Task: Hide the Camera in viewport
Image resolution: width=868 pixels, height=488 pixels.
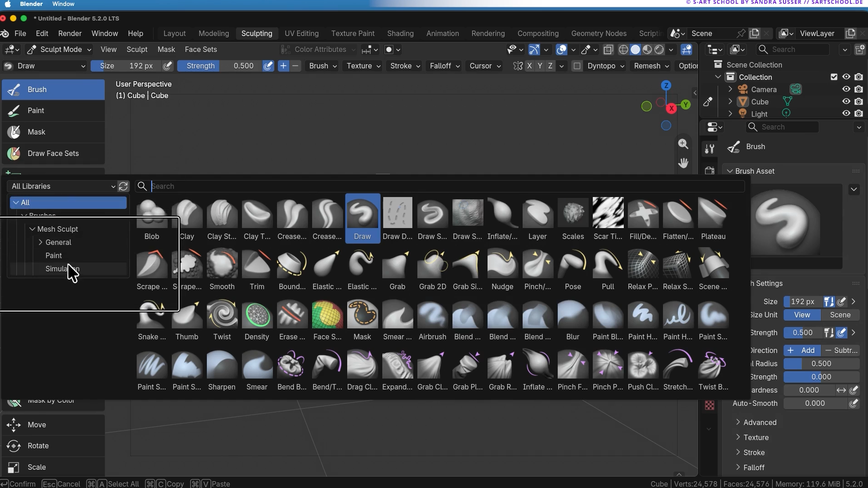Action: click(x=846, y=89)
